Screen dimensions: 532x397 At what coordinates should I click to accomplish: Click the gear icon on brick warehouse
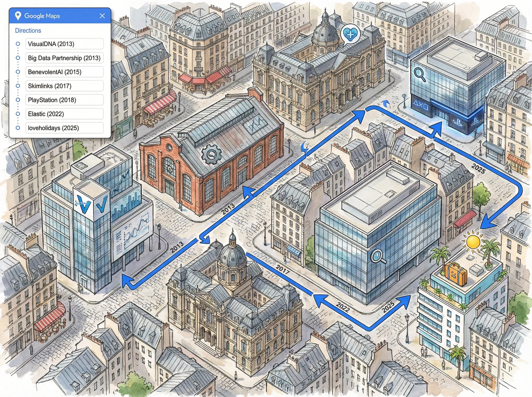[211, 154]
